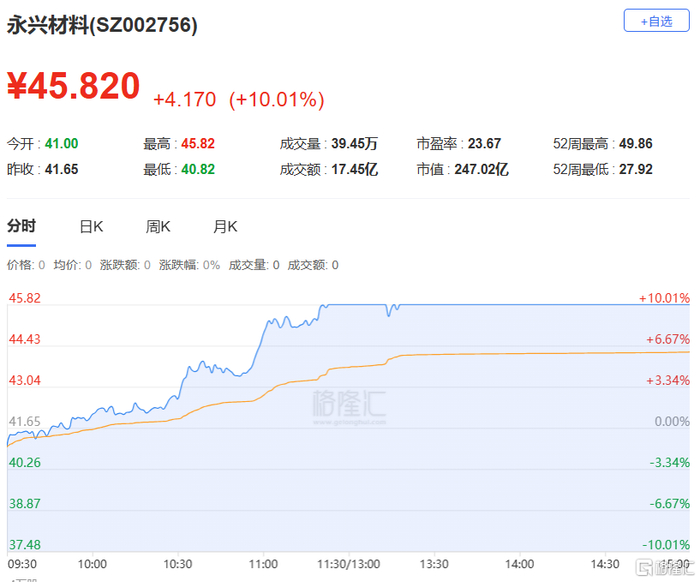This screenshot has width=700, height=582.
Task: Click right axis label -3.34%
Action: click(x=670, y=462)
